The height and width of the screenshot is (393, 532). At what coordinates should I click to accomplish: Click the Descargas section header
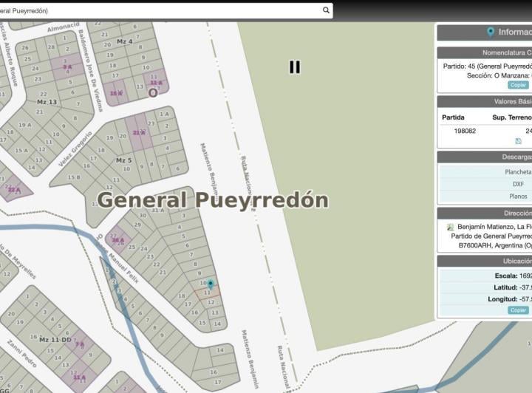coord(485,157)
